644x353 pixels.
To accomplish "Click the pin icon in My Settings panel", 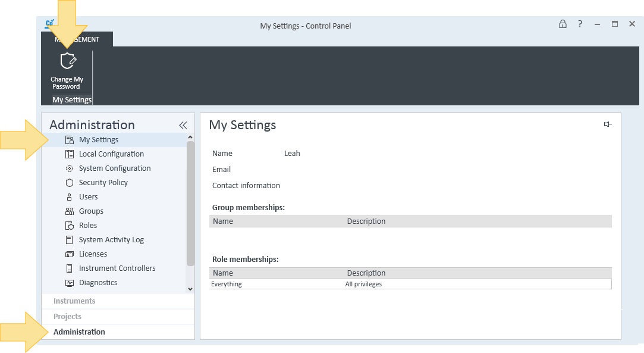I will [x=608, y=124].
